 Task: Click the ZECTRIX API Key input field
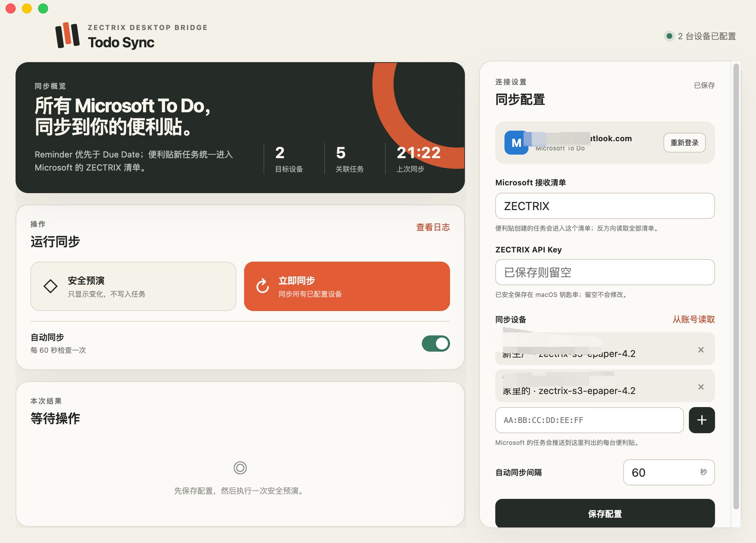605,272
